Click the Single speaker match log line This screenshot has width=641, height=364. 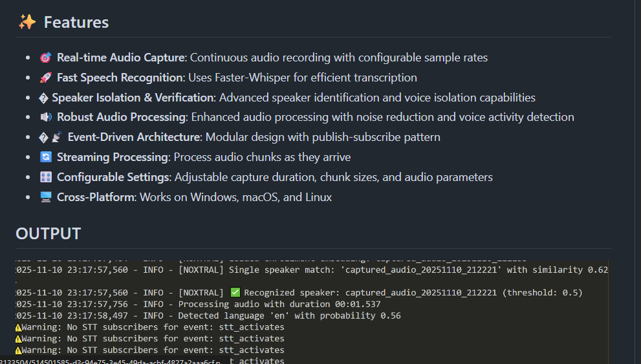(310, 270)
